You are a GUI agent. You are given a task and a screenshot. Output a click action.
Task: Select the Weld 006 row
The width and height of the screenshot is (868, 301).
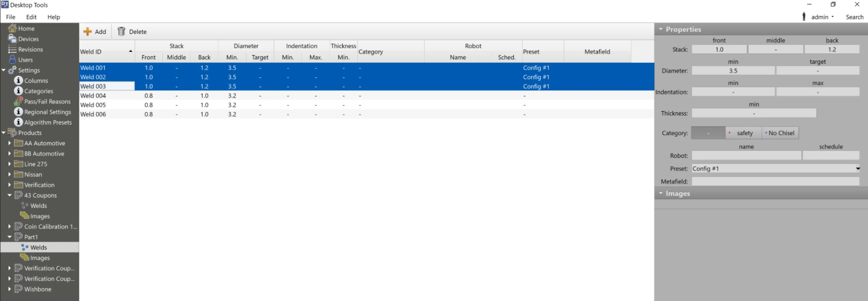[366, 114]
